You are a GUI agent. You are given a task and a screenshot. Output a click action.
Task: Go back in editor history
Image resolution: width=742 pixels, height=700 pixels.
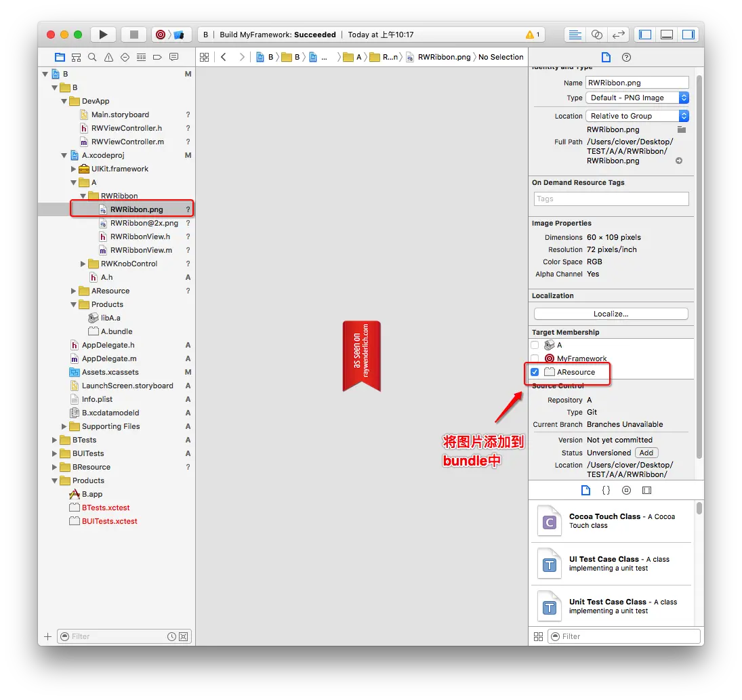pyautogui.click(x=224, y=58)
